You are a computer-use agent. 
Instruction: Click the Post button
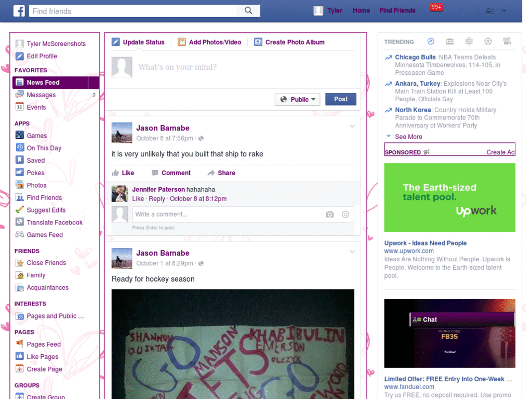pyautogui.click(x=341, y=99)
